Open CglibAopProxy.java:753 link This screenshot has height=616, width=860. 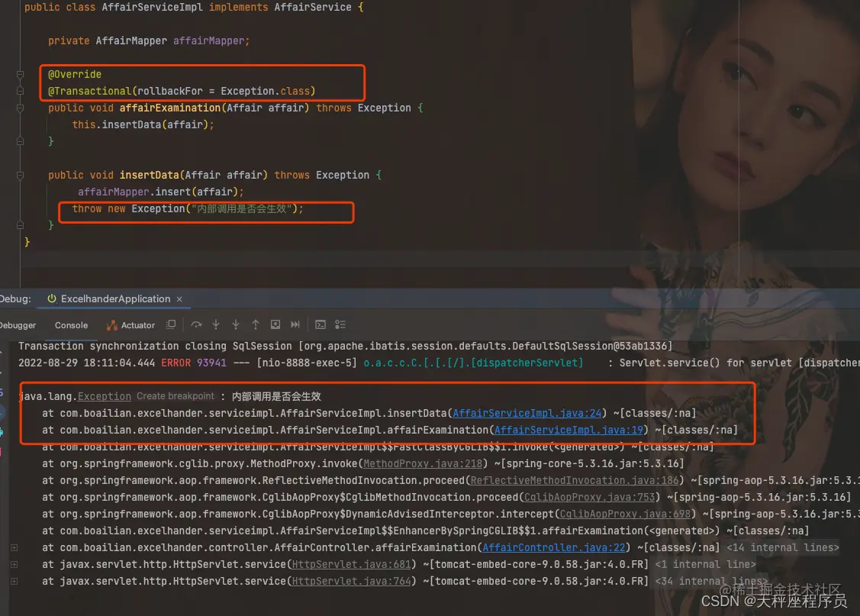click(590, 498)
